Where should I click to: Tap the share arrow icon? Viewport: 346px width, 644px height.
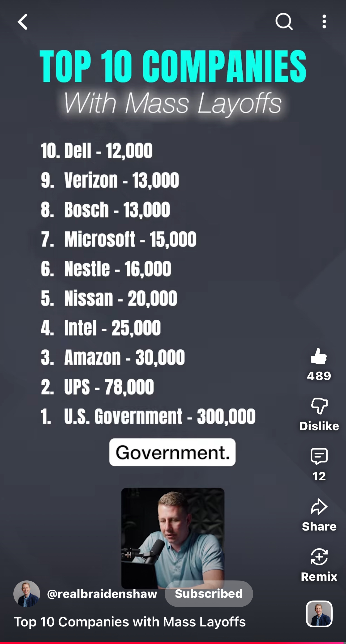point(319,507)
